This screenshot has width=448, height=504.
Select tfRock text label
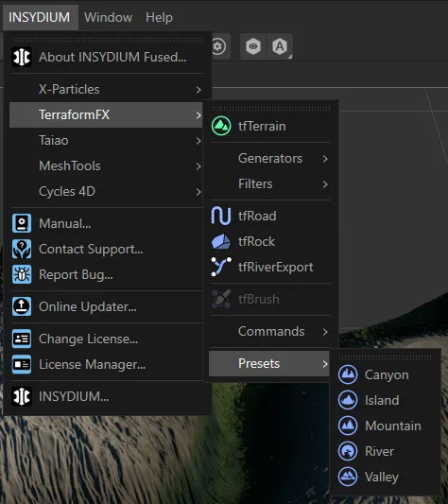(x=256, y=241)
